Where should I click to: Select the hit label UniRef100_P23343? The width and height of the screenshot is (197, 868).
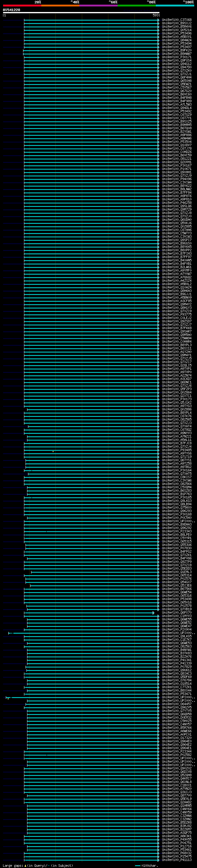(177, 531)
